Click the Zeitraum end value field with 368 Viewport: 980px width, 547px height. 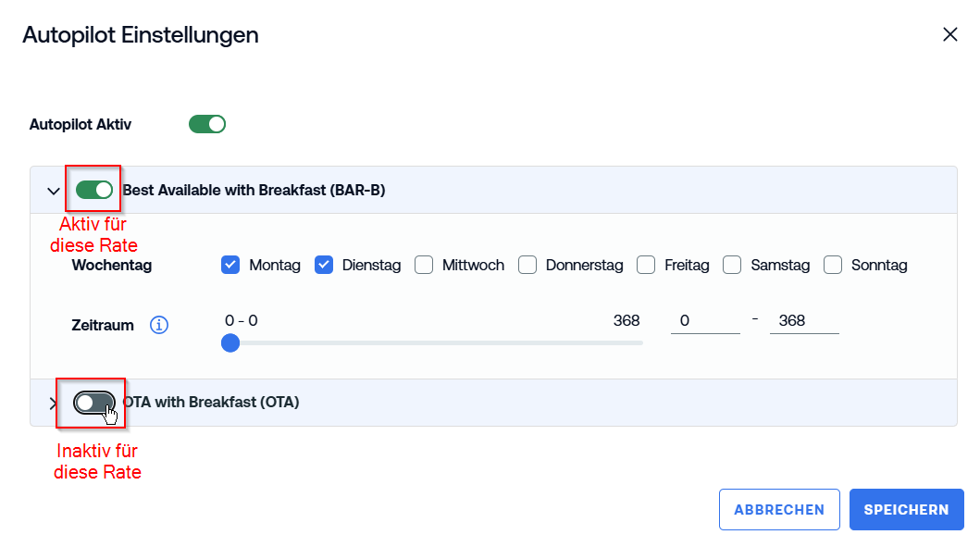pyautogui.click(x=804, y=320)
